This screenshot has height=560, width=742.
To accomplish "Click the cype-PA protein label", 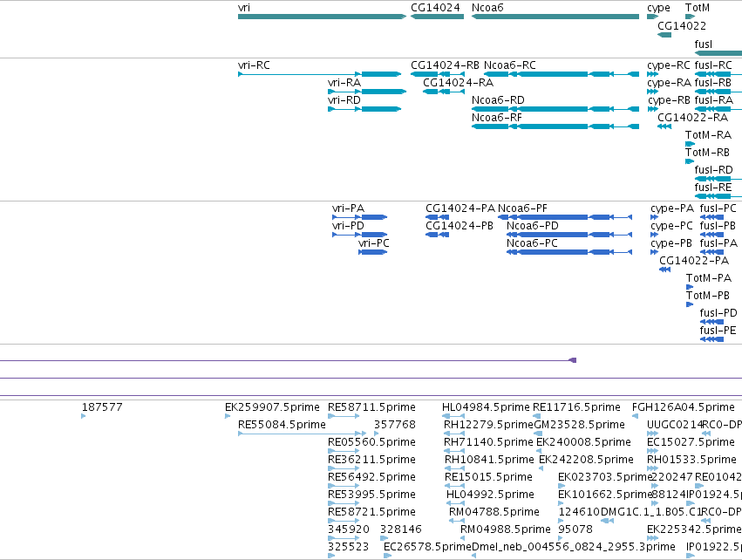I will click(672, 208).
